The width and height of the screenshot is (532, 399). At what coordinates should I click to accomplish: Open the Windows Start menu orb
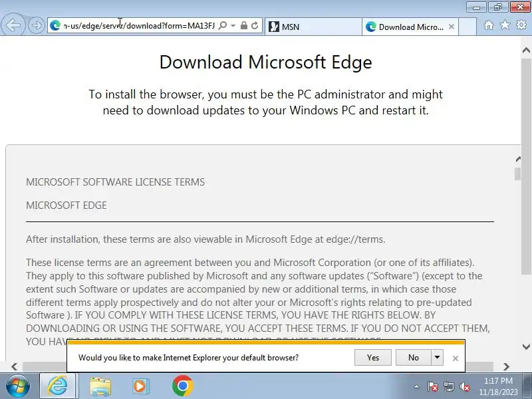click(18, 386)
